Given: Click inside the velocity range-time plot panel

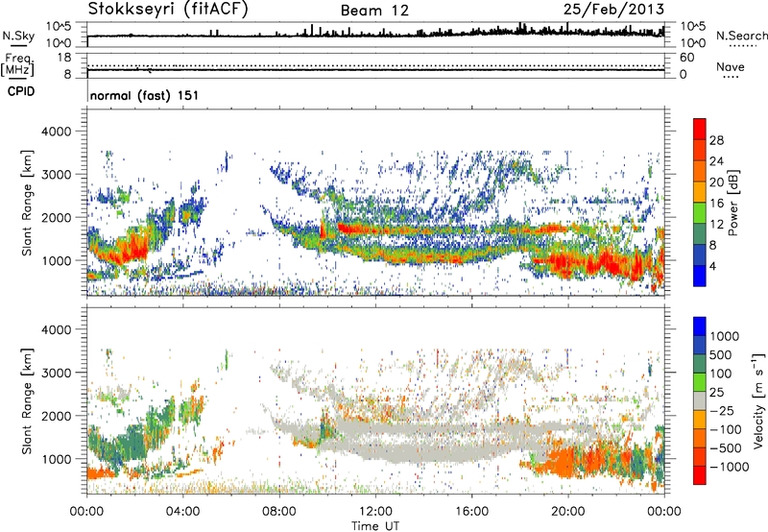Looking at the screenshot, I should tap(375, 400).
